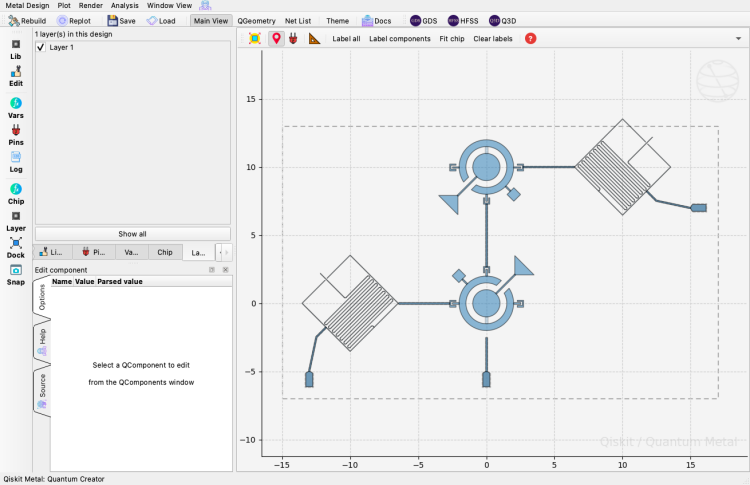The height and width of the screenshot is (485, 750).
Task: Open the Plot menu
Action: (64, 5)
